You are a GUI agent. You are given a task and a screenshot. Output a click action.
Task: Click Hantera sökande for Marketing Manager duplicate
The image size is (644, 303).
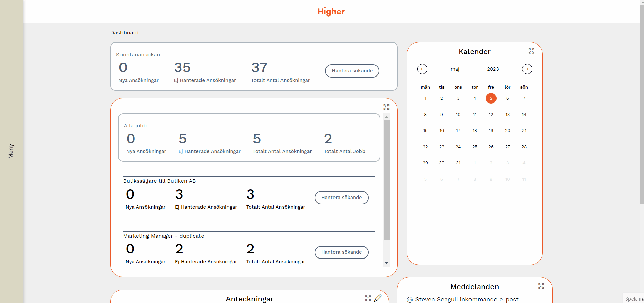click(x=341, y=252)
